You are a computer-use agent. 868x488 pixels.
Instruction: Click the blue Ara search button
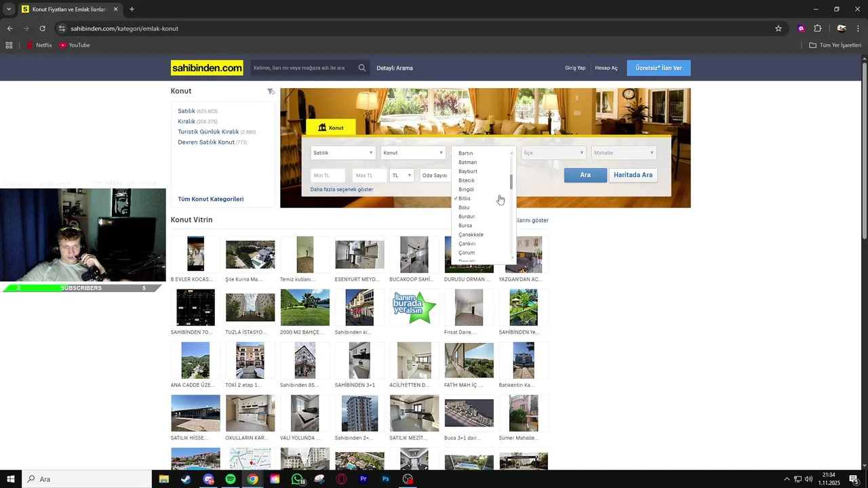point(585,175)
